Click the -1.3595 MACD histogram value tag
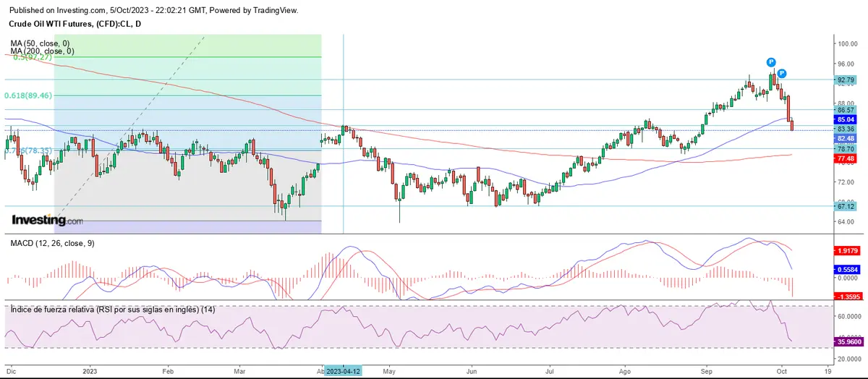 coord(847,297)
